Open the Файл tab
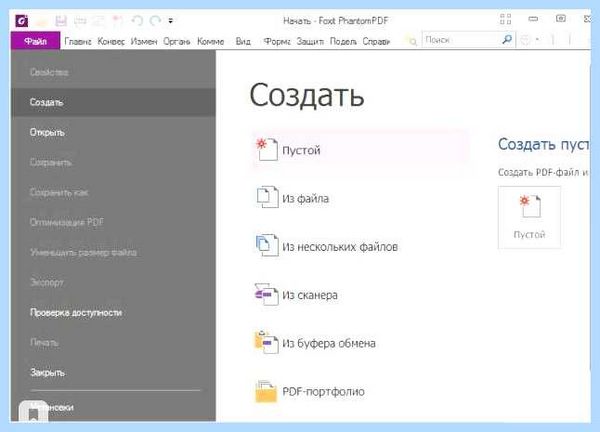The image size is (600, 432). (36, 41)
